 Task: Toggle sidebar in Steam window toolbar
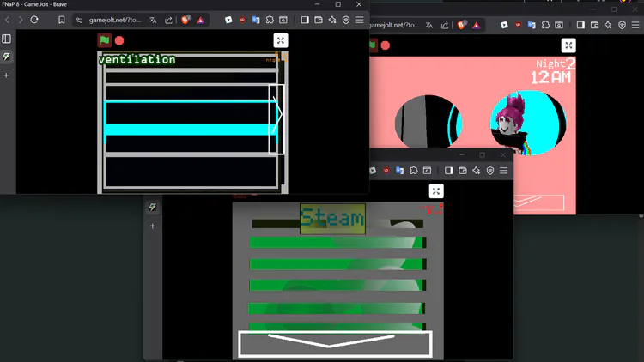coord(448,171)
